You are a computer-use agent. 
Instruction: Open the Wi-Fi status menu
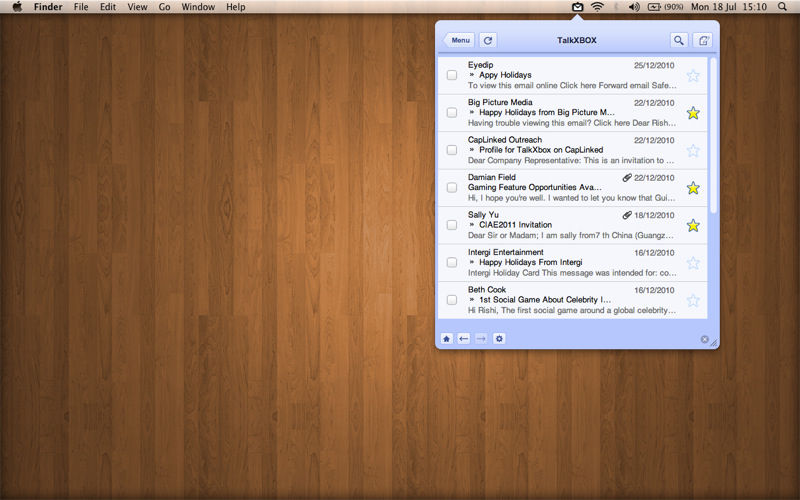coord(597,7)
